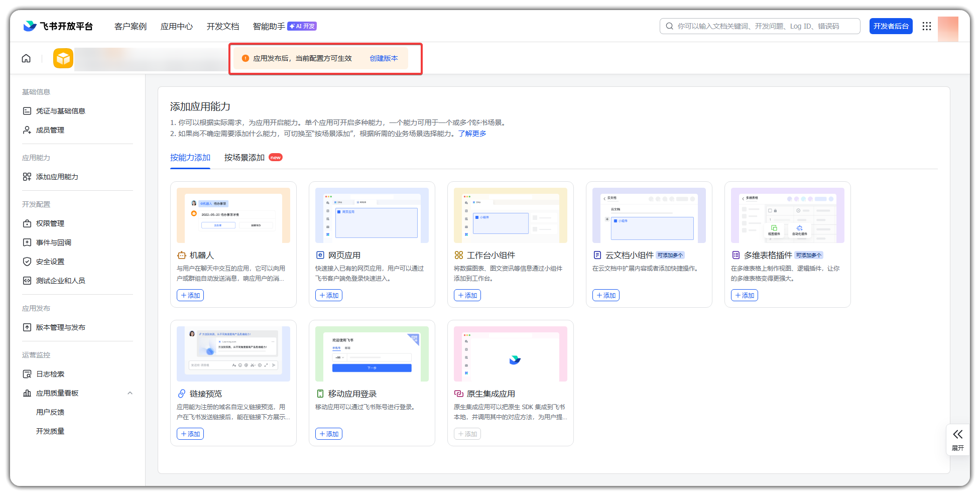Image resolution: width=980 pixels, height=496 pixels.
Task: Open 权限管理 from the sidebar
Action: pyautogui.click(x=50, y=223)
